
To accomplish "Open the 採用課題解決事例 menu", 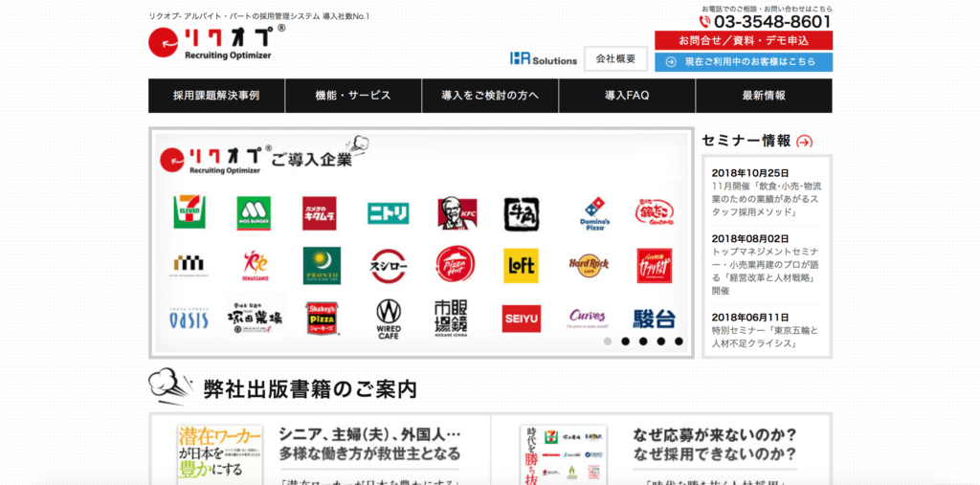I will [x=216, y=96].
